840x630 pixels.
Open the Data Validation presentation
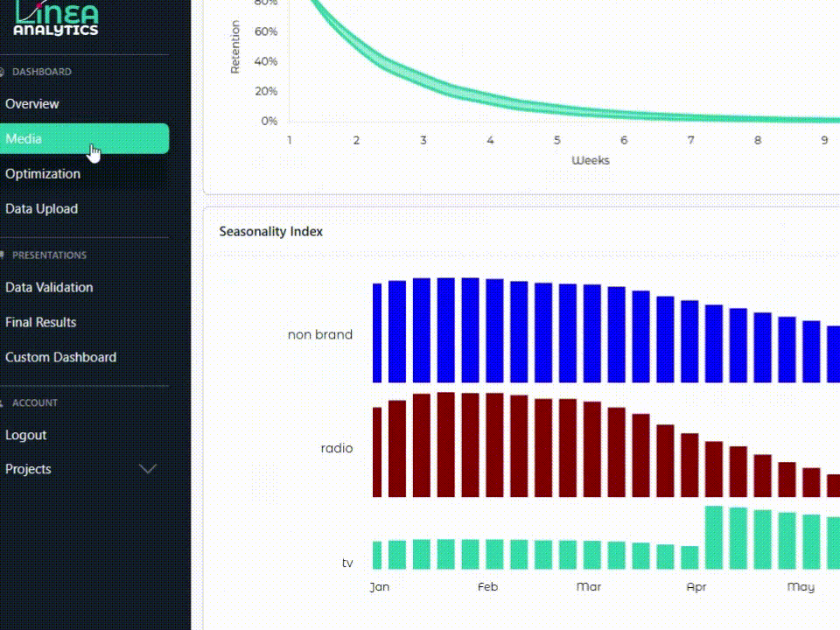pyautogui.click(x=49, y=287)
